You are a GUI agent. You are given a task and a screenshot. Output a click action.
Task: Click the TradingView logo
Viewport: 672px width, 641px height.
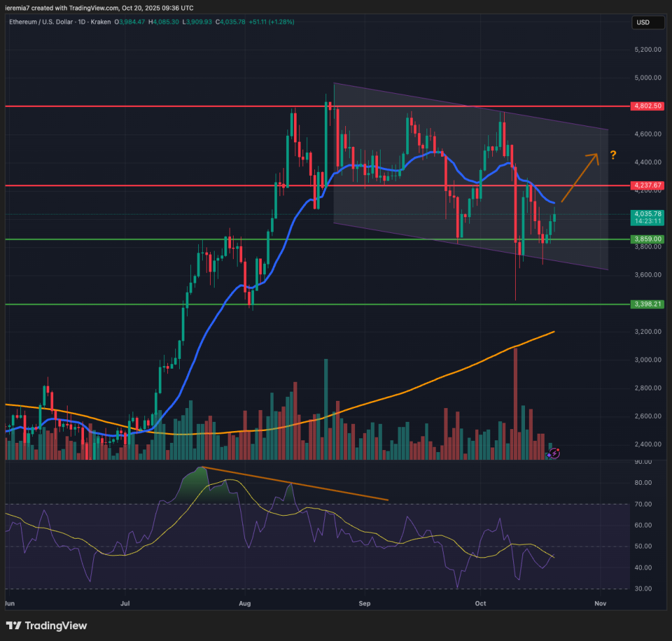coord(46,625)
